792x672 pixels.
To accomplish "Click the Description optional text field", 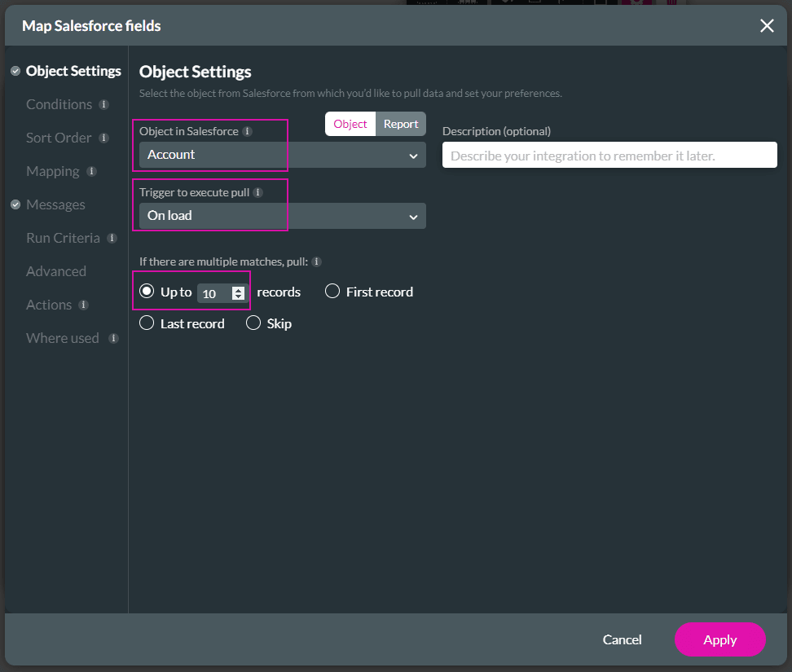I will 609,156.
